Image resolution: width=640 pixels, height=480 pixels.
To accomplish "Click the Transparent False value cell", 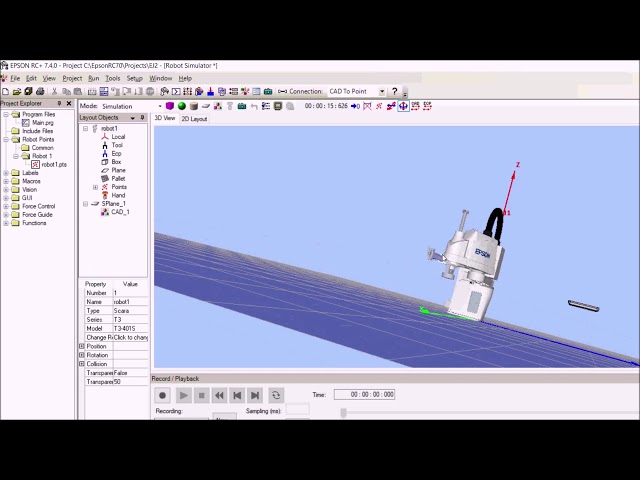I will pyautogui.click(x=131, y=373).
